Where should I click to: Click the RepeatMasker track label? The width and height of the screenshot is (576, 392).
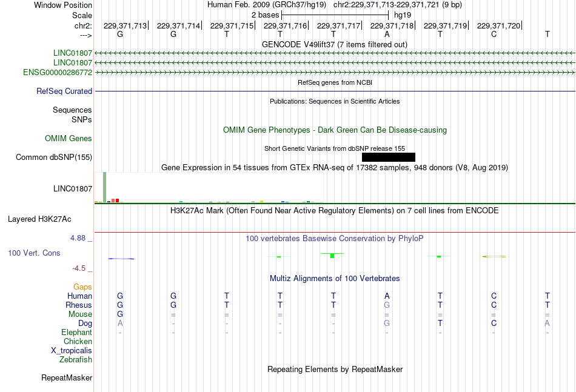pos(67,377)
